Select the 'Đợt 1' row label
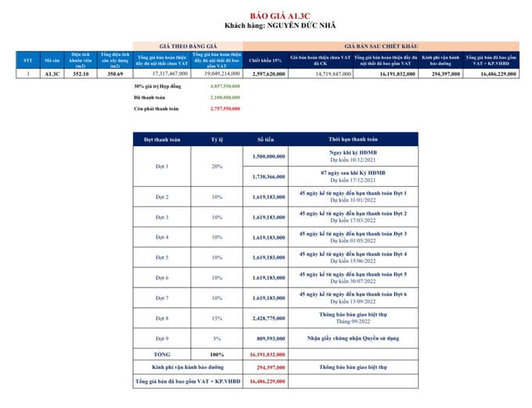Viewport: 532px width, 408px height. tap(162, 166)
